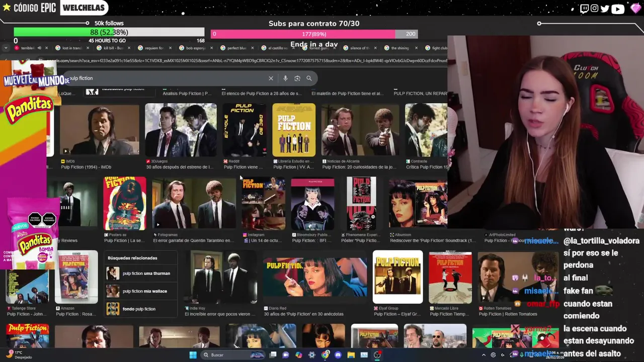The image size is (644, 362).
Task: Open the yellow Pulp Fiction book cover thumbnail
Action: click(294, 130)
